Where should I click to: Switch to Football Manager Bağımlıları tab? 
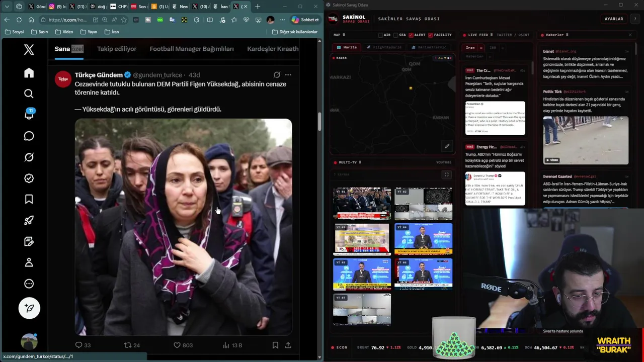192,49
